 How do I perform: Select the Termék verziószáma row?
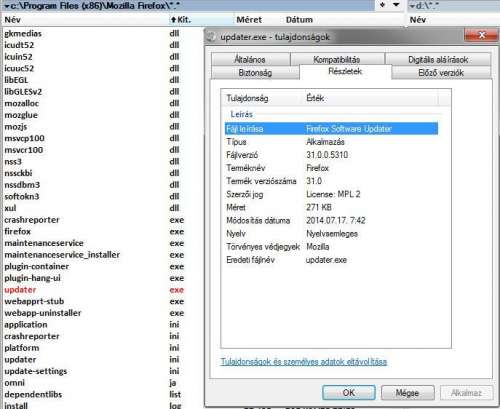(x=331, y=181)
